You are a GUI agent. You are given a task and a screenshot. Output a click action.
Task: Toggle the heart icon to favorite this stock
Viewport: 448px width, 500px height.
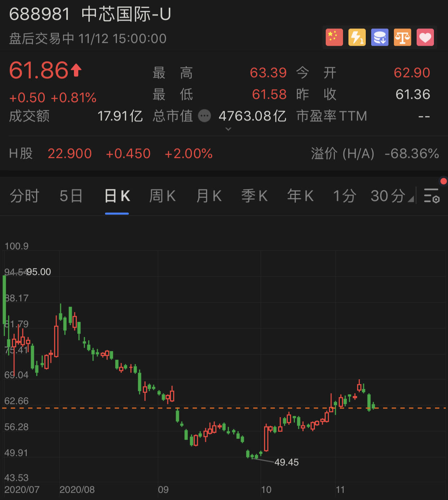[x=425, y=37]
